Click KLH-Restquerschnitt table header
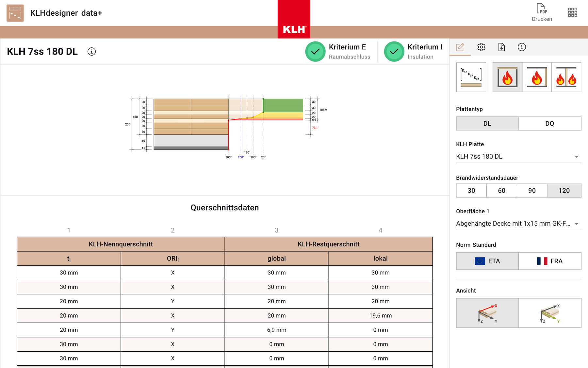The width and height of the screenshot is (588, 368). coord(329,244)
